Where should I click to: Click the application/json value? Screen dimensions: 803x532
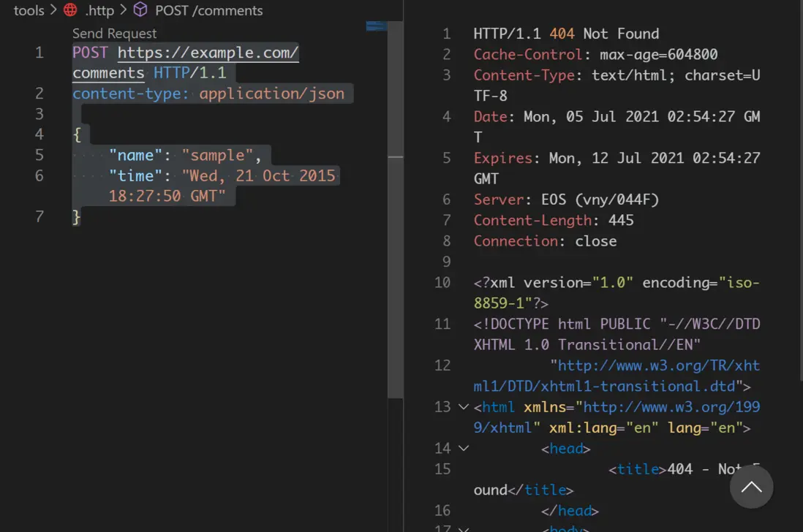[272, 94]
